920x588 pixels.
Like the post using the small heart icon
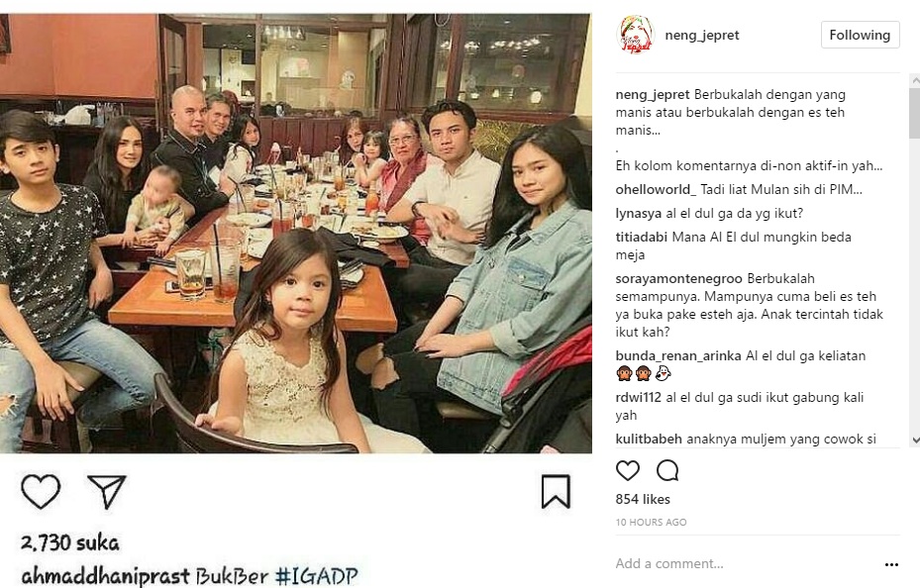[627, 470]
